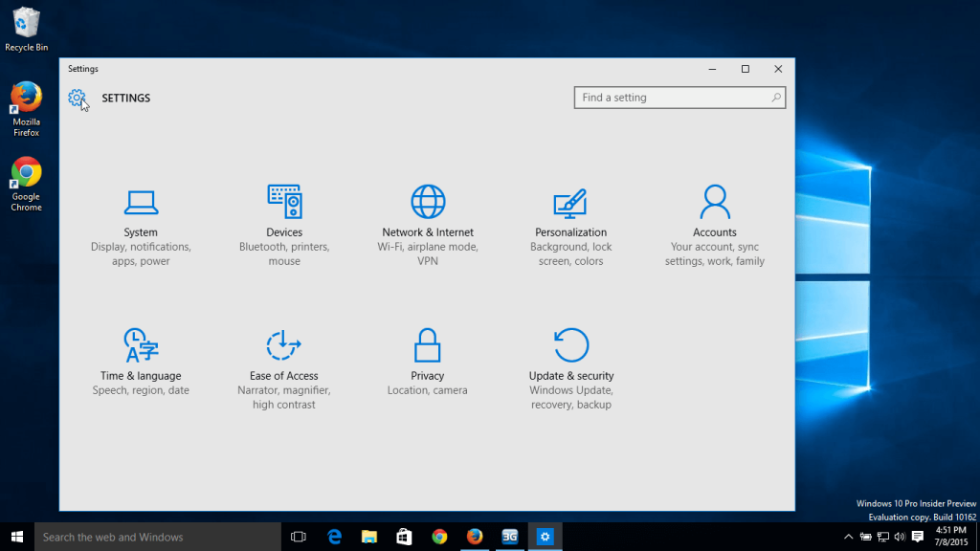This screenshot has height=551, width=980.
Task: Select the Mozilla Firefox desktop shortcut
Action: (26, 109)
